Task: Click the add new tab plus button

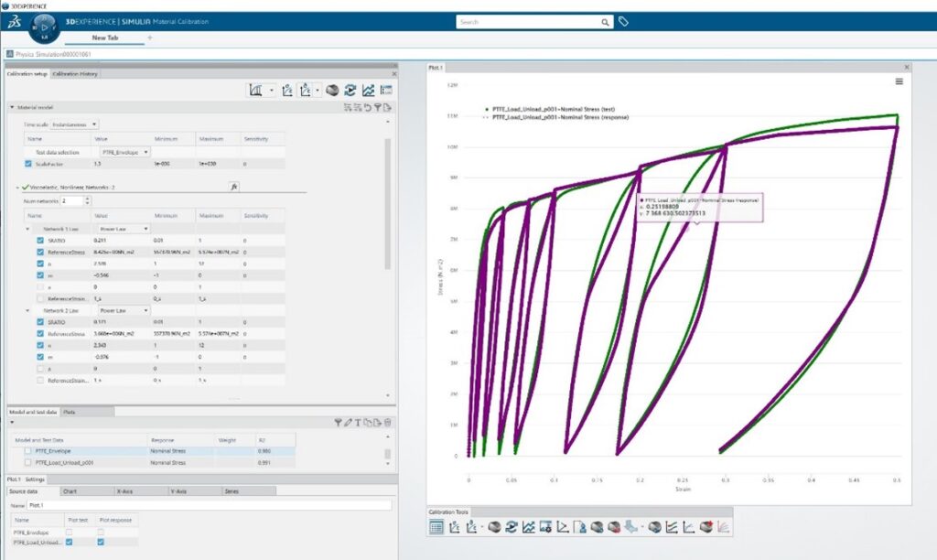Action: 149,38
